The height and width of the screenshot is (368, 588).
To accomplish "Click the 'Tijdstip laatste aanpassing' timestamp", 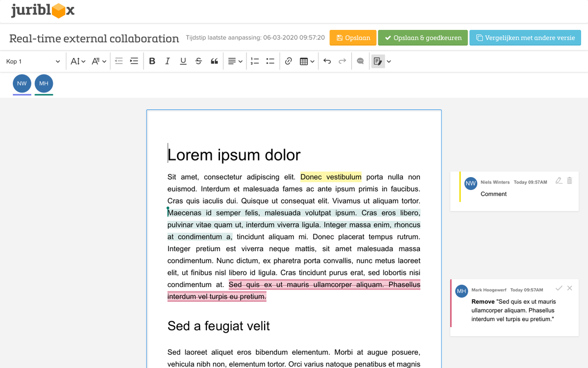I will [x=255, y=38].
